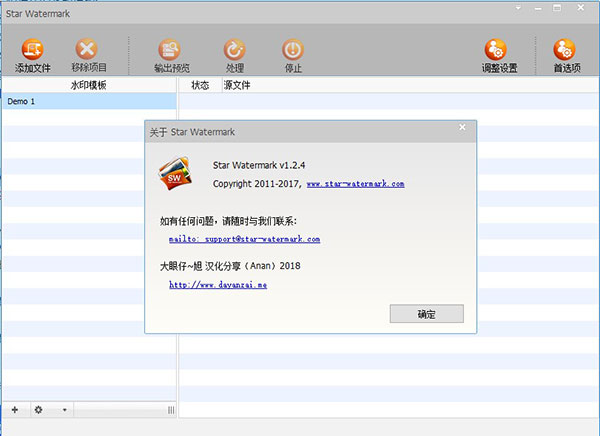Click the 源文件 column header

[x=237, y=85]
